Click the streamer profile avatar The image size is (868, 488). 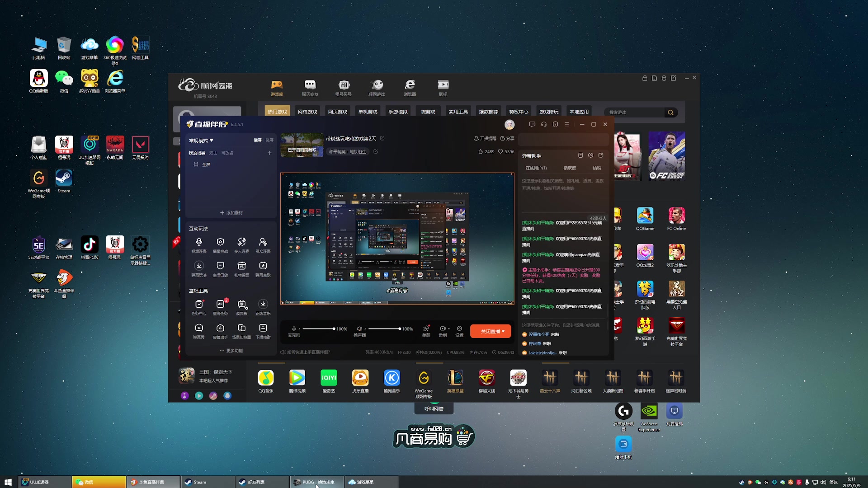point(509,124)
